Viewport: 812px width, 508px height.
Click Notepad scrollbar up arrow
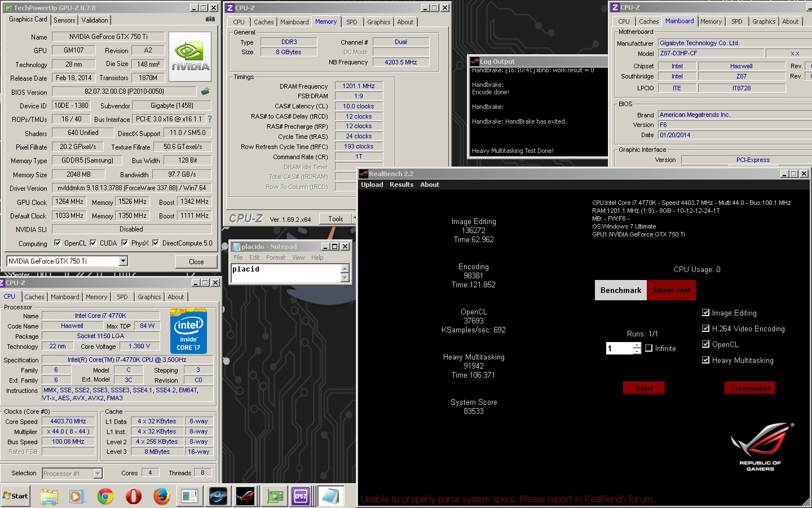[345, 269]
